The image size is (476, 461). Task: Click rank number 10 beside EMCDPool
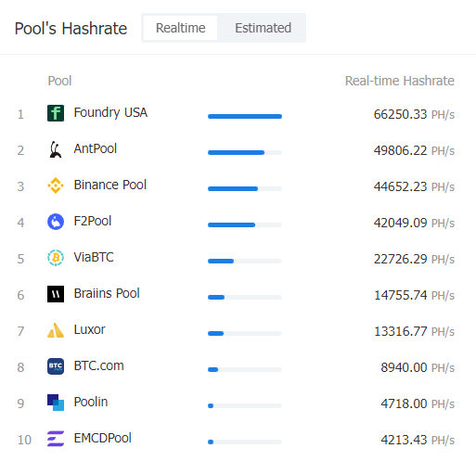pyautogui.click(x=24, y=440)
